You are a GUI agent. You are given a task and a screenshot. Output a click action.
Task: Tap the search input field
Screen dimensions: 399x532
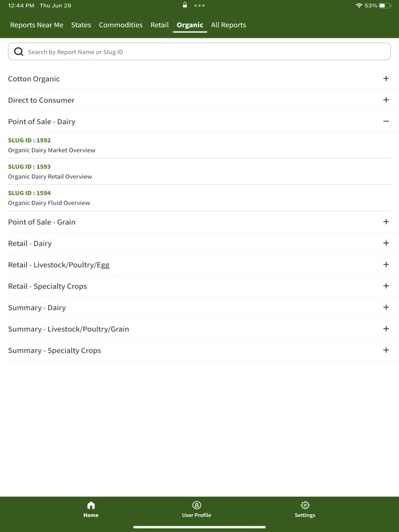tap(199, 51)
